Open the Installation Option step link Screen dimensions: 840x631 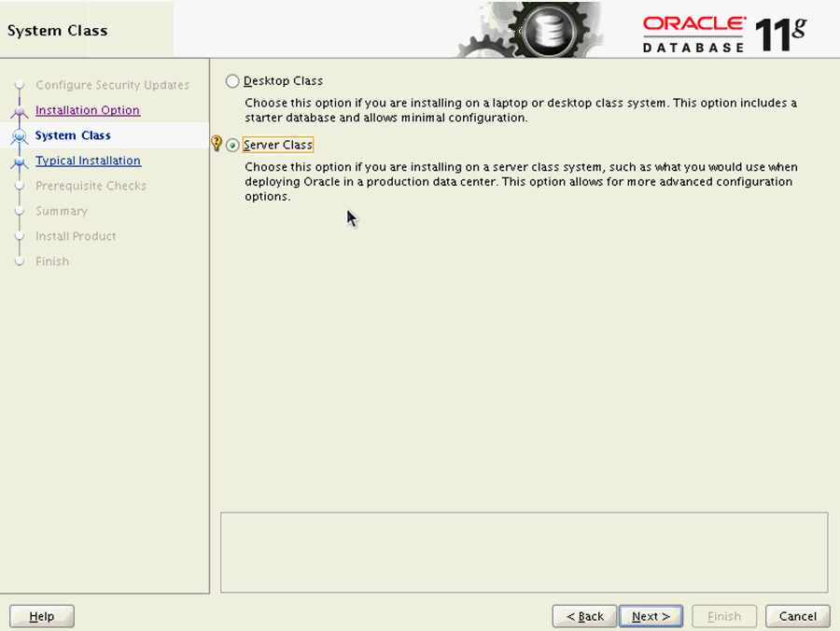point(88,110)
